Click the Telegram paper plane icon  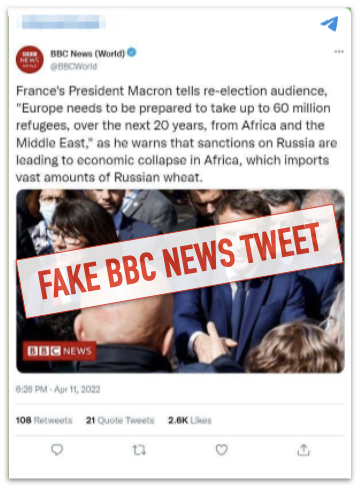[x=330, y=23]
